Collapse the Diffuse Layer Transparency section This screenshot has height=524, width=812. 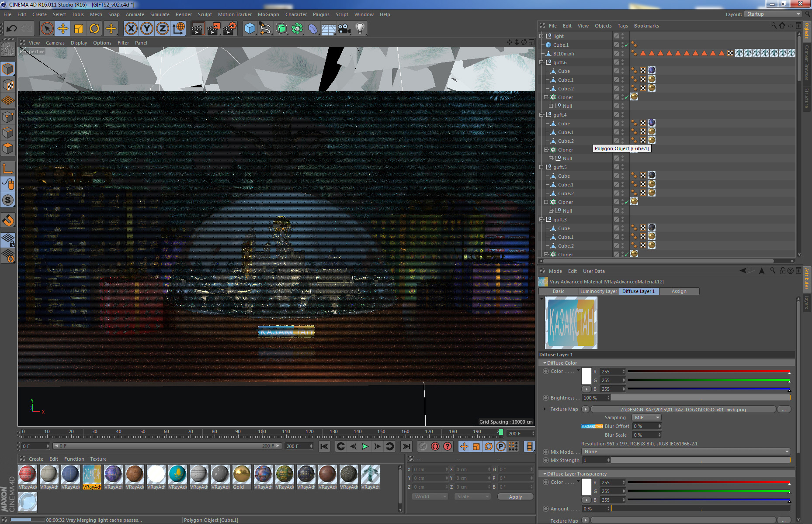(x=545, y=474)
